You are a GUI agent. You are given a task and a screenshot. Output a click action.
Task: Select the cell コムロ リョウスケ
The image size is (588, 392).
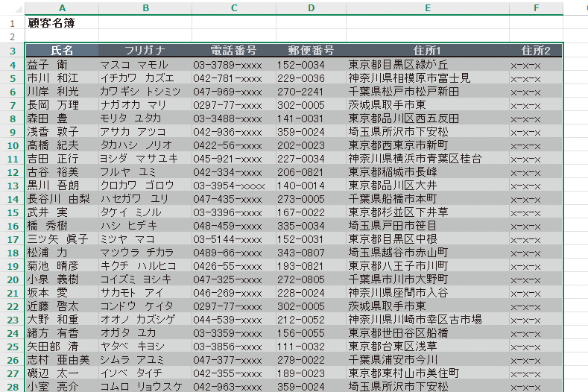point(145,386)
